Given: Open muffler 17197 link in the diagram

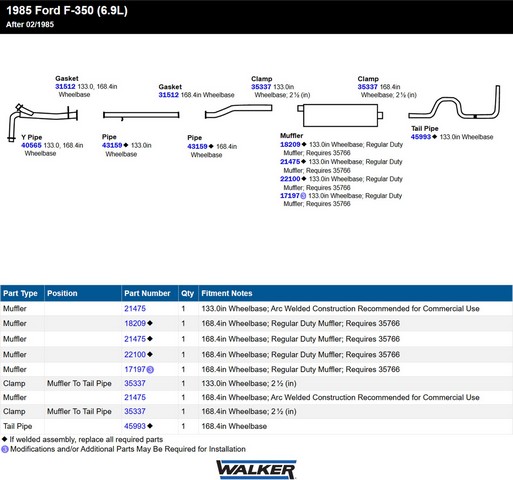Looking at the screenshot, I should (290, 196).
